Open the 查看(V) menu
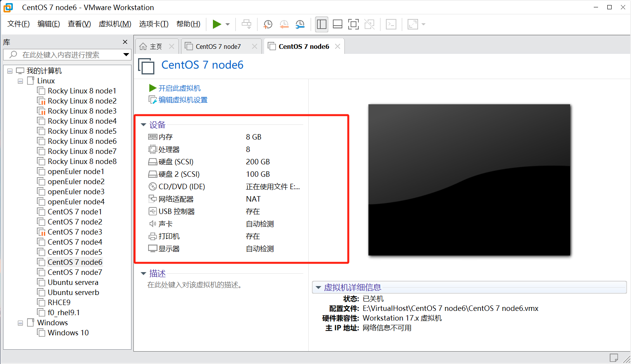 [x=79, y=24]
